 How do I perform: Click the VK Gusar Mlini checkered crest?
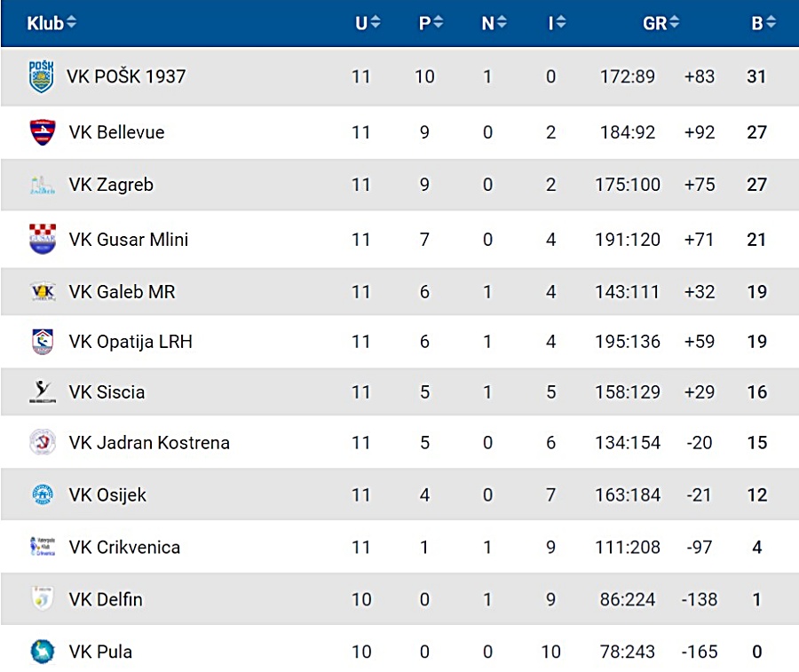(x=43, y=239)
